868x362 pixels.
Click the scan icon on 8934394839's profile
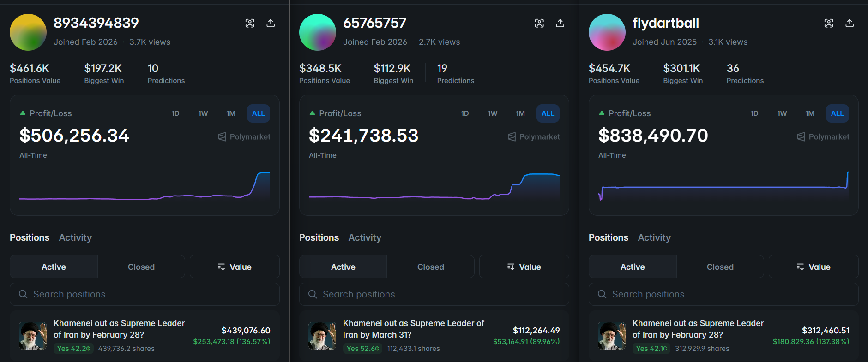click(x=250, y=23)
